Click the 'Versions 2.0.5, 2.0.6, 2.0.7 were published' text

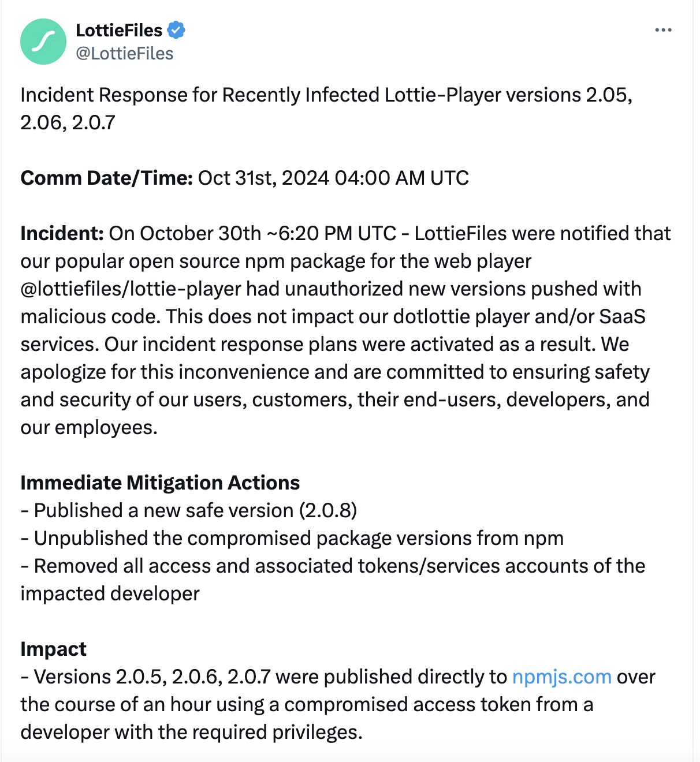(269, 677)
